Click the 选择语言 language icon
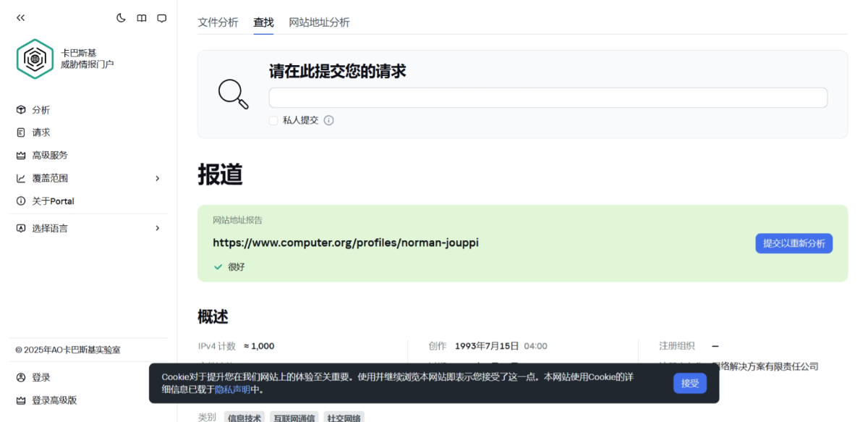Image resolution: width=868 pixels, height=422 pixels. click(x=21, y=228)
